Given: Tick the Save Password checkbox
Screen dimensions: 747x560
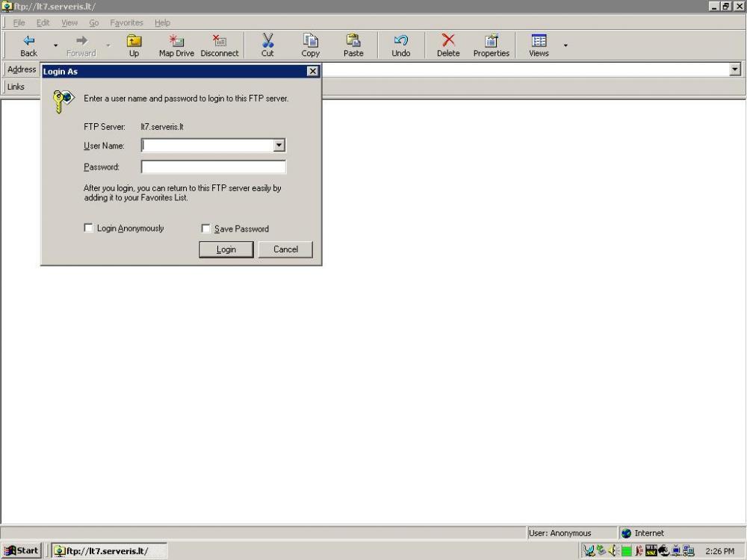Looking at the screenshot, I should [206, 229].
